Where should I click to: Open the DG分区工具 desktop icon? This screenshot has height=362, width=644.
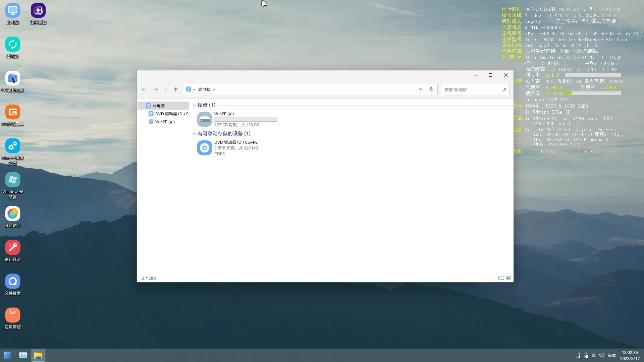coord(13,112)
